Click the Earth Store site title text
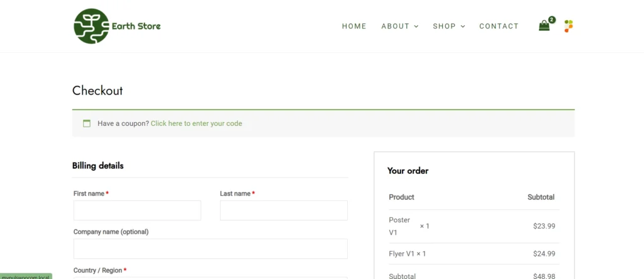 [x=136, y=26]
